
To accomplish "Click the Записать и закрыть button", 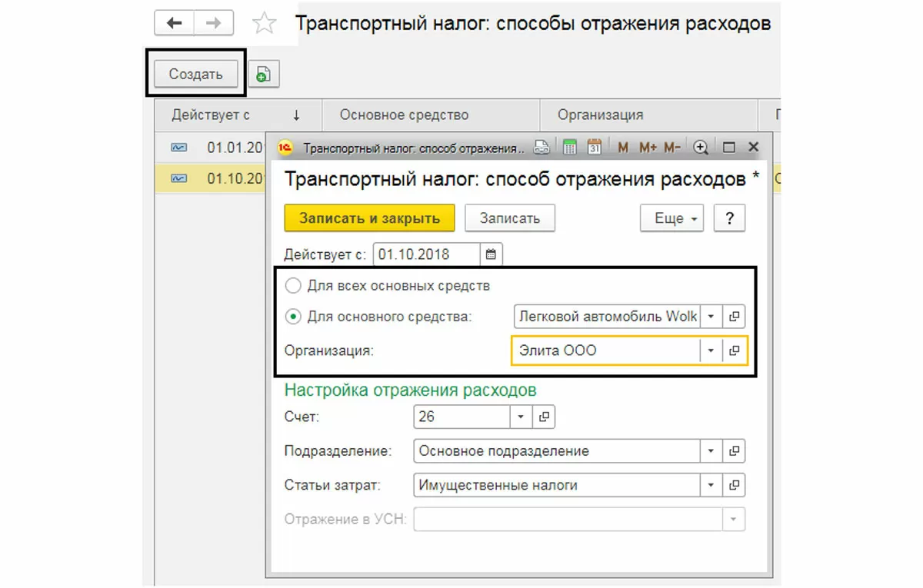I will tap(369, 218).
